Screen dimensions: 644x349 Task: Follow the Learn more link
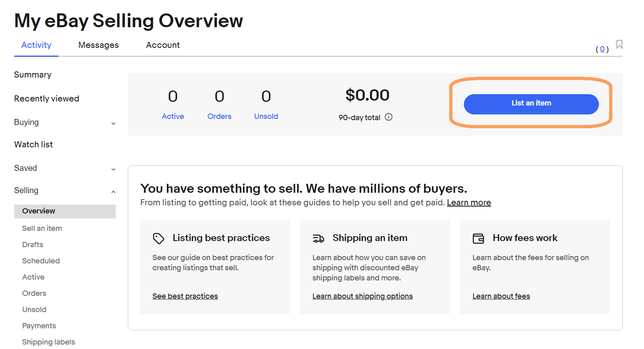coord(469,203)
